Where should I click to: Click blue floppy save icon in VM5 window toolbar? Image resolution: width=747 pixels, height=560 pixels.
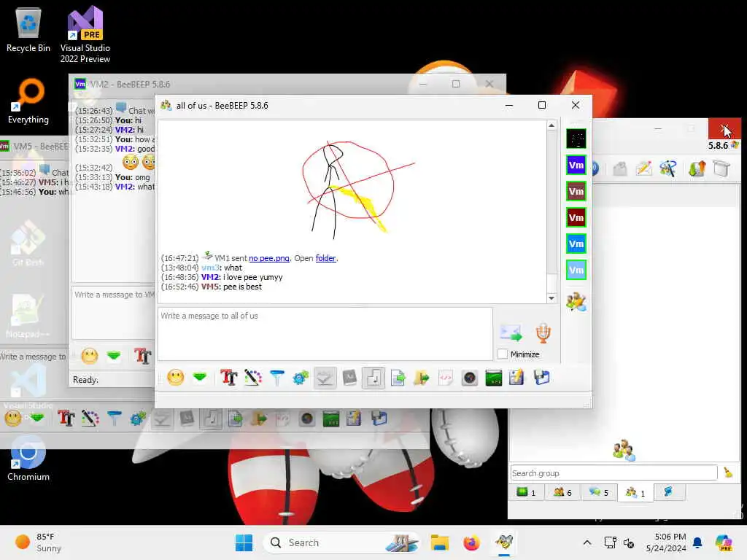379,419
